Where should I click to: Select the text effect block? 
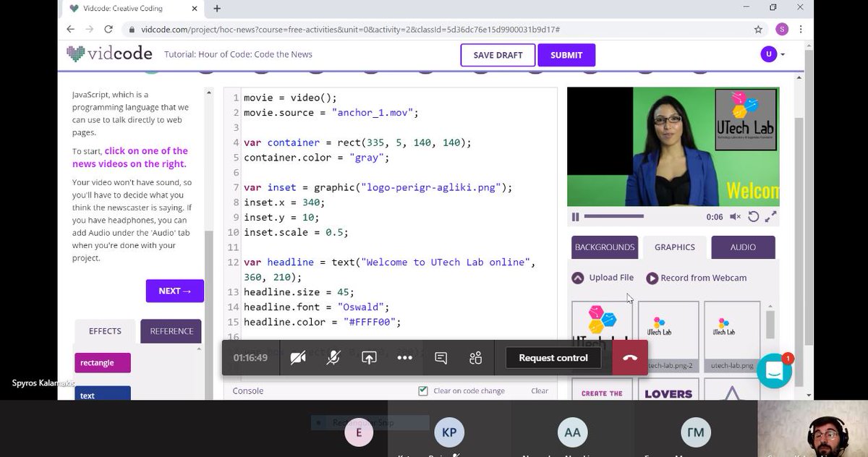[103, 393]
